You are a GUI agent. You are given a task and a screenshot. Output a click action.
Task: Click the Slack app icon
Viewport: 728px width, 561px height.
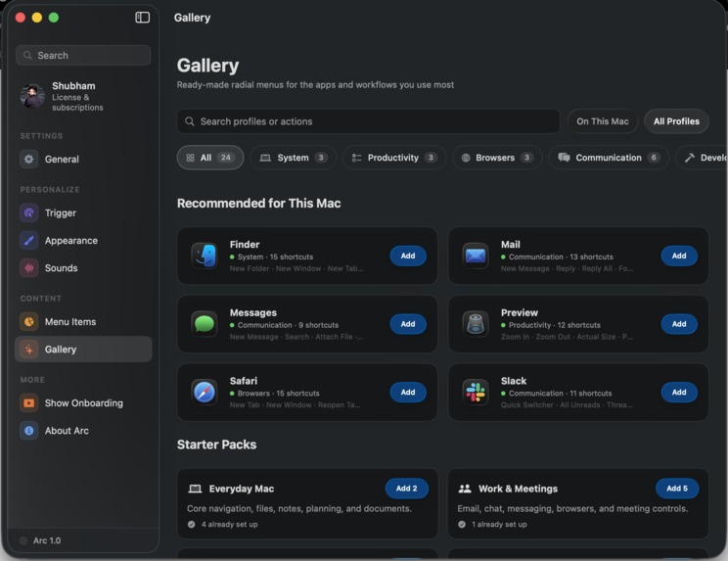tap(476, 393)
